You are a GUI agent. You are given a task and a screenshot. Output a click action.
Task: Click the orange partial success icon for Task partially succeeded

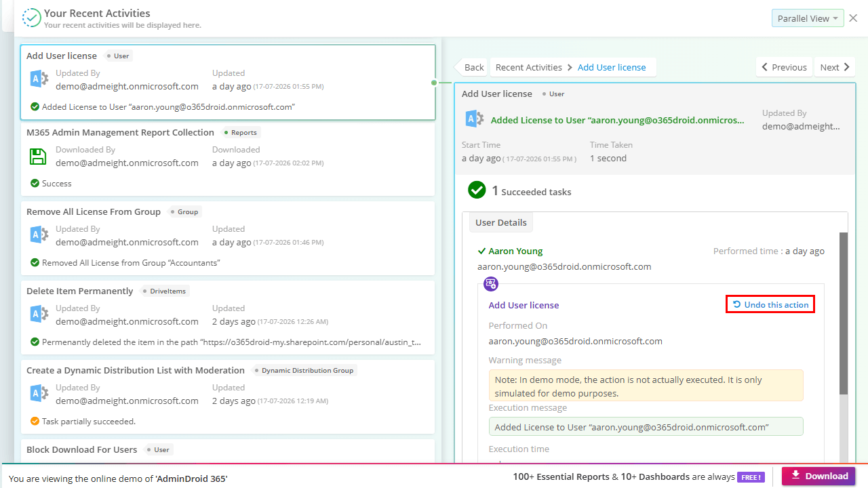[35, 421]
